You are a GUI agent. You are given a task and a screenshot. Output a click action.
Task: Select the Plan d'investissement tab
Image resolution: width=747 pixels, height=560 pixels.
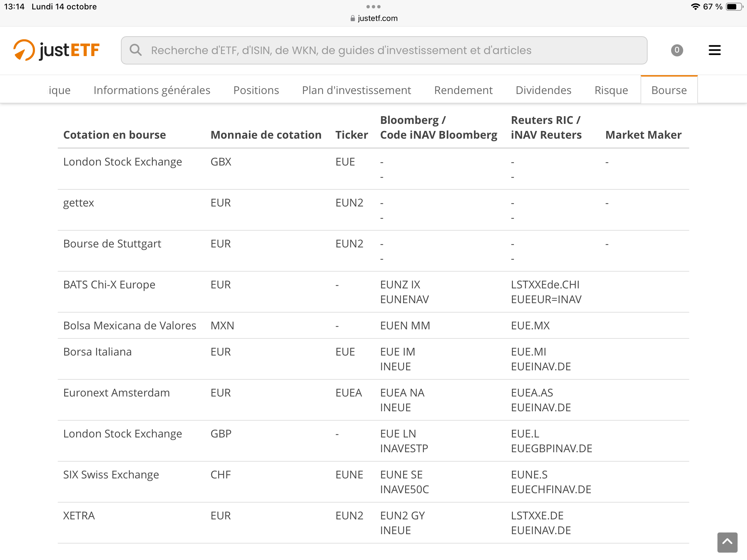(356, 90)
